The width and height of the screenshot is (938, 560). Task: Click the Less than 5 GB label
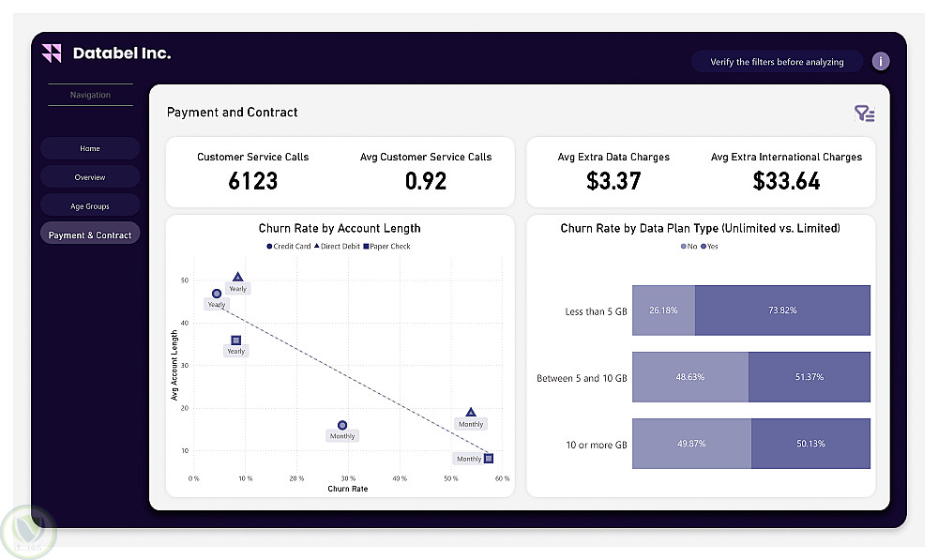596,311
